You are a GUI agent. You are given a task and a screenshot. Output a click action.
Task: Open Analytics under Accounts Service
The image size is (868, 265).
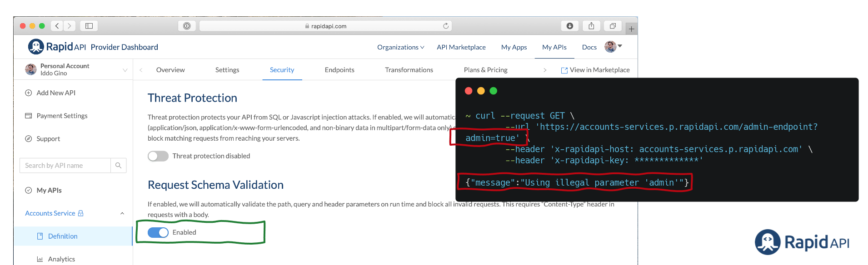coord(61,259)
